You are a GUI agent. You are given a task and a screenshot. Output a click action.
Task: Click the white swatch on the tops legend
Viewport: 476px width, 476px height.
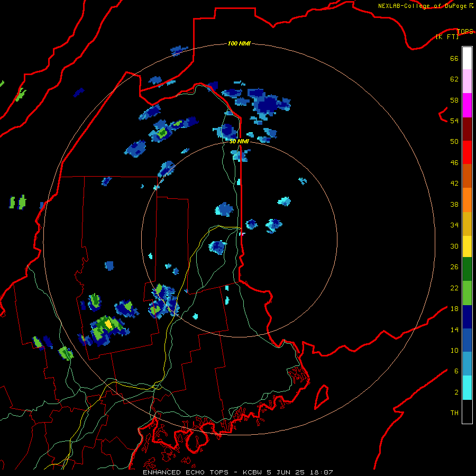[467, 58]
